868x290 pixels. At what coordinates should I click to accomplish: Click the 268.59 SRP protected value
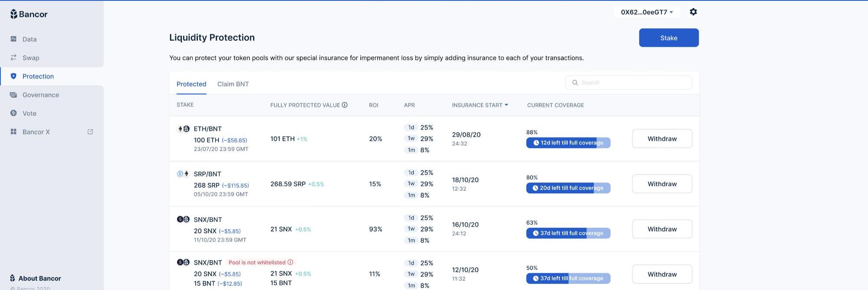288,184
